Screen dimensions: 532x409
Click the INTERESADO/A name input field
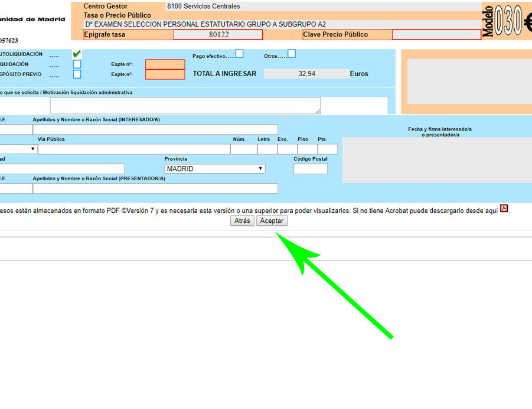click(155, 129)
